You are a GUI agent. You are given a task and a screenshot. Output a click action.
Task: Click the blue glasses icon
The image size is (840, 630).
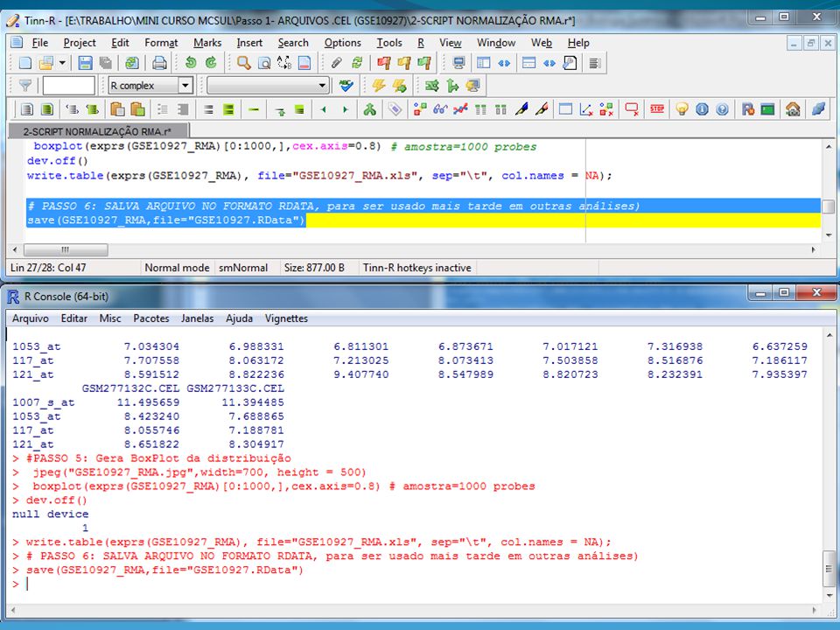click(440, 109)
